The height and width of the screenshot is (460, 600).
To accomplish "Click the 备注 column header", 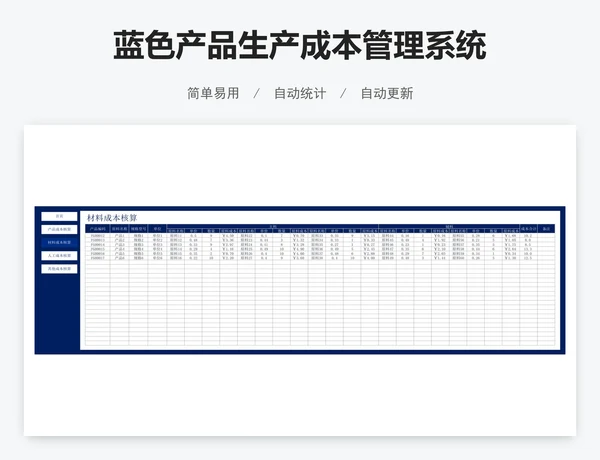I will click(546, 229).
